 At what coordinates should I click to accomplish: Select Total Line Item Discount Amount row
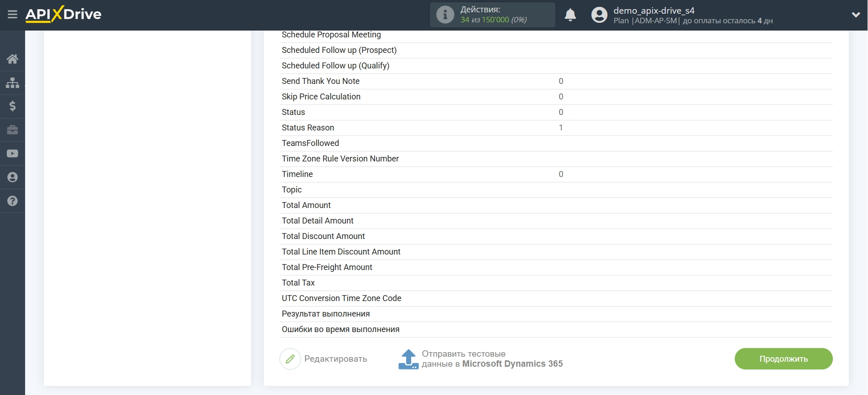click(556, 252)
